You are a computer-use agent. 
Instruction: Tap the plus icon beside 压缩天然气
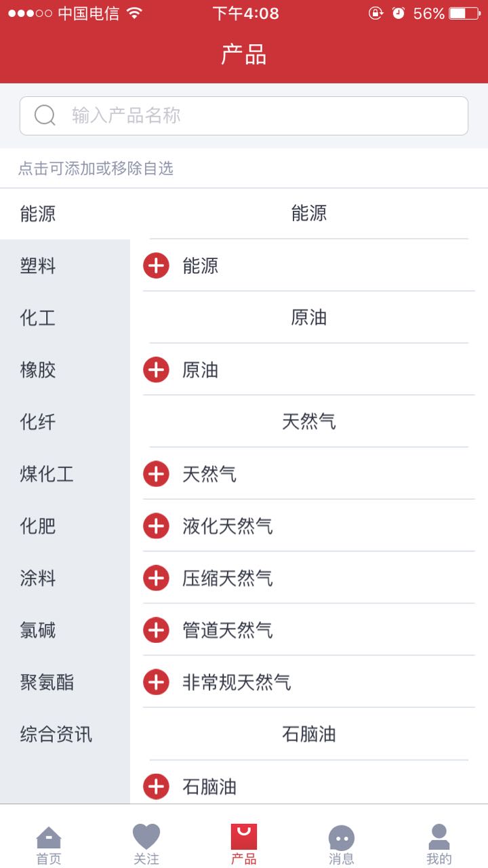click(156, 578)
